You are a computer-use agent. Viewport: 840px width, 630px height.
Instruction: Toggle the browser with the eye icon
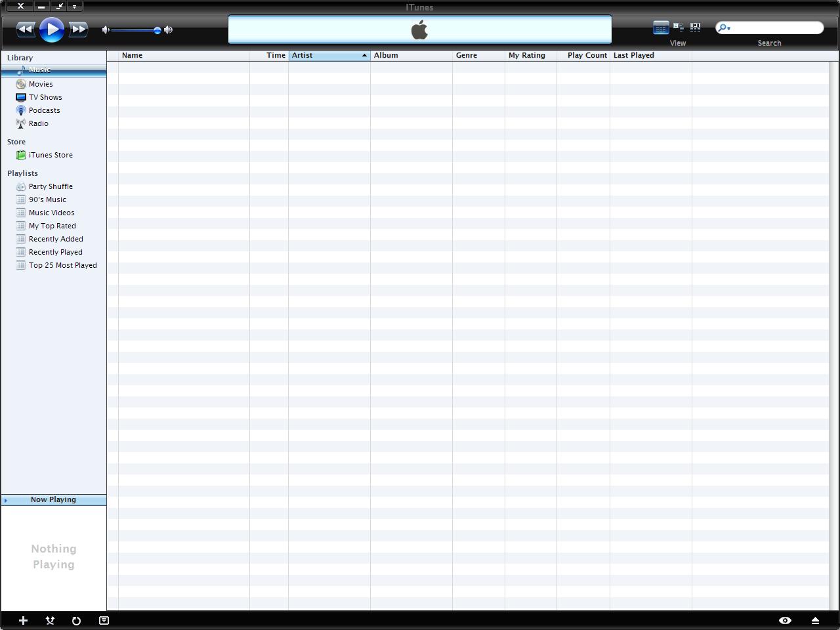785,620
